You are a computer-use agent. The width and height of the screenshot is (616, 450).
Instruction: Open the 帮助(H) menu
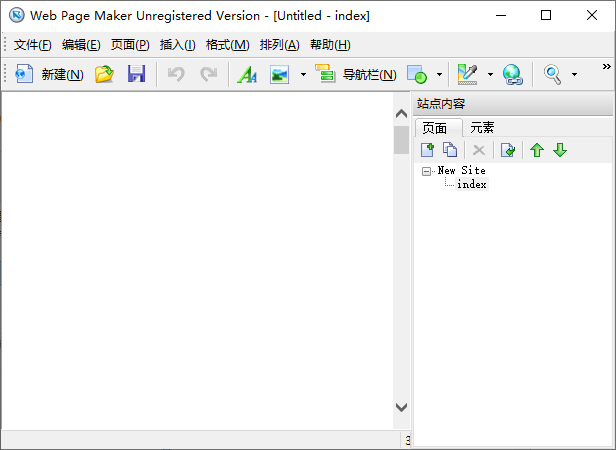tap(330, 45)
